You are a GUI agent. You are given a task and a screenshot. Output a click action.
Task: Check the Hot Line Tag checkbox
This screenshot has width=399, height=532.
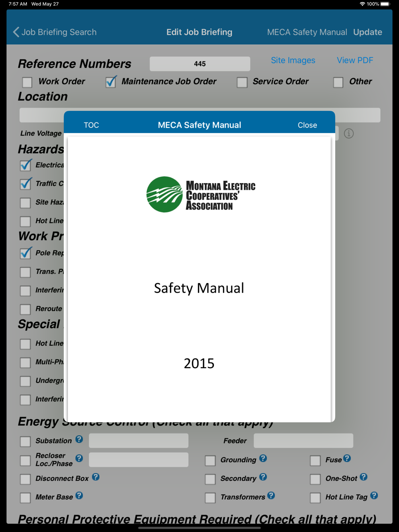tap(315, 498)
